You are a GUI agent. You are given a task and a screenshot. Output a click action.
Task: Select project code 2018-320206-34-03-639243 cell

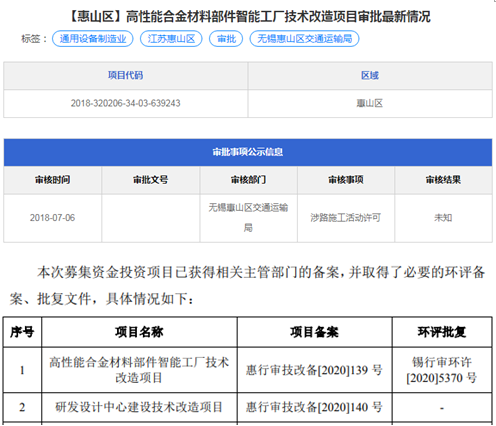click(126, 103)
